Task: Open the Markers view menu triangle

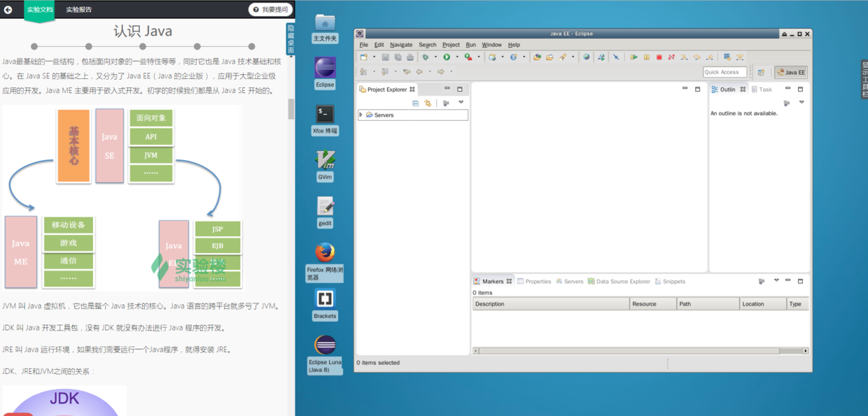Action: [776, 281]
